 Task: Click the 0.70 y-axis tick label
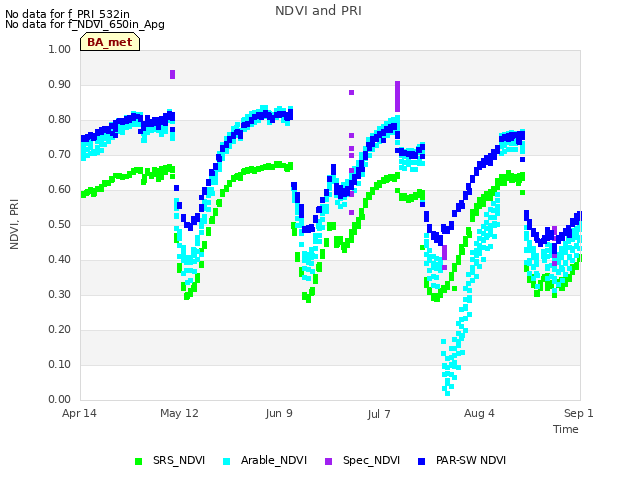coord(60,155)
